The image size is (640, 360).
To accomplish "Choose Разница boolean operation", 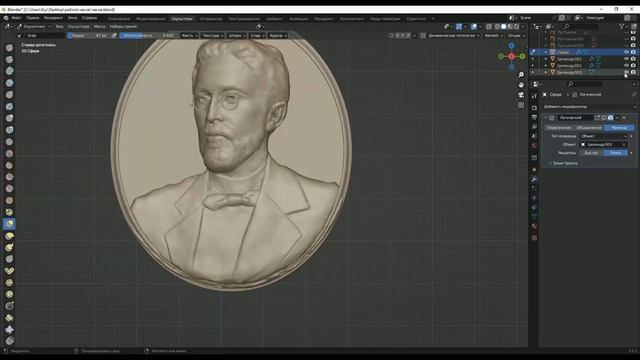I will coord(619,128).
